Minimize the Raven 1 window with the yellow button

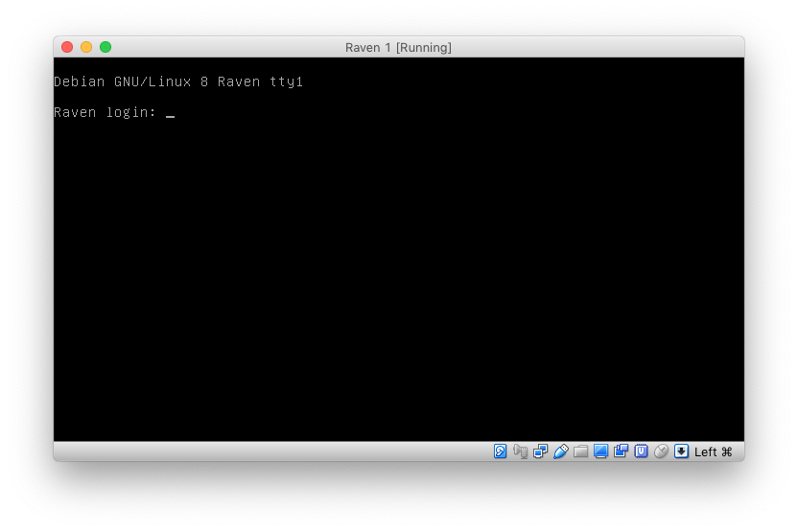86,47
